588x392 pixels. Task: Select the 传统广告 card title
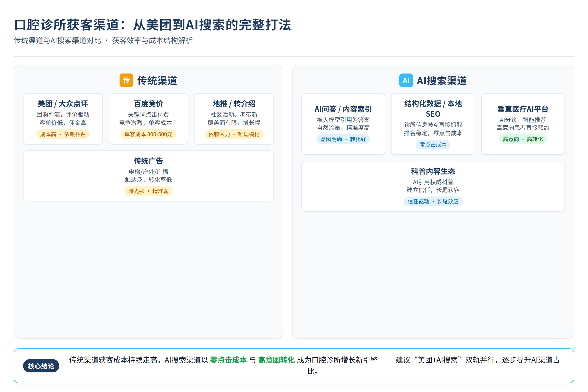pyautogui.click(x=148, y=161)
